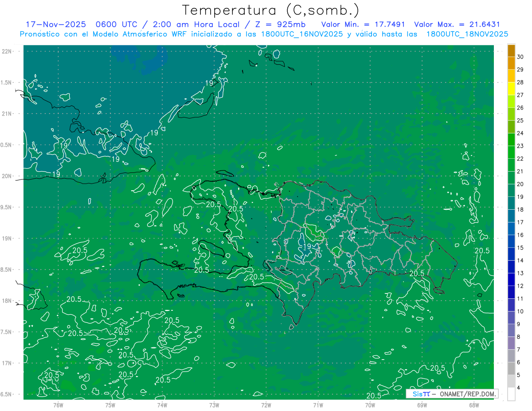Click the color bar label '30'
Viewport: 532px width, 411px height.
520,57
